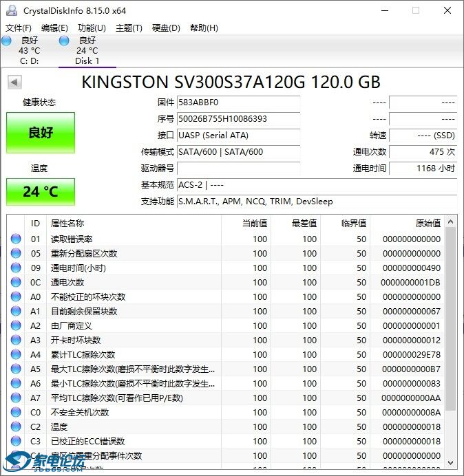Click the 基本规范 ACS-2 field

pos(317,185)
